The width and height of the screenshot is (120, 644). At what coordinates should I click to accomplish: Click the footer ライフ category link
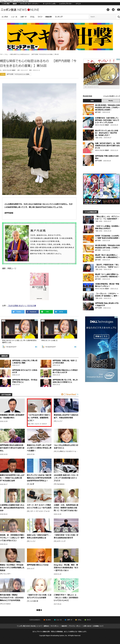(88, 620)
